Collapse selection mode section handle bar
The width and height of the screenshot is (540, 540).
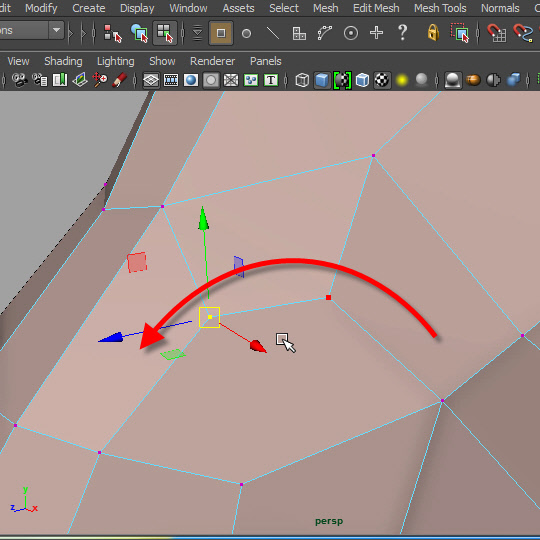[x=94, y=33]
